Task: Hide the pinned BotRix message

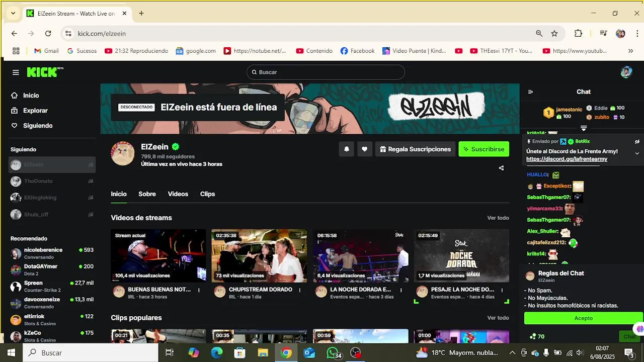Action: pos(637,142)
